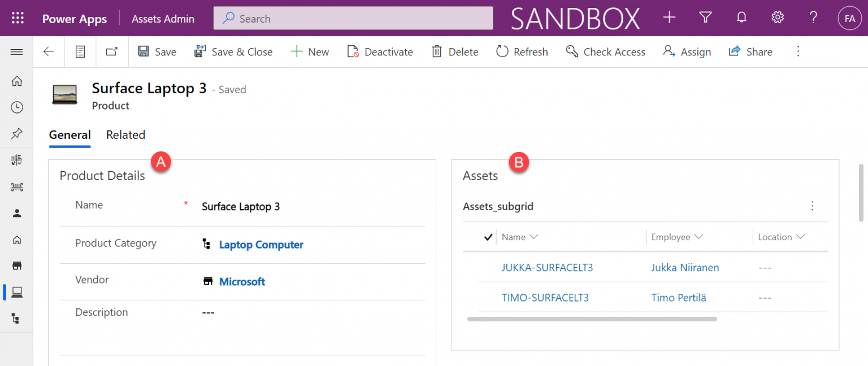The image size is (868, 366).
Task: Click Save & Close
Action: [233, 52]
